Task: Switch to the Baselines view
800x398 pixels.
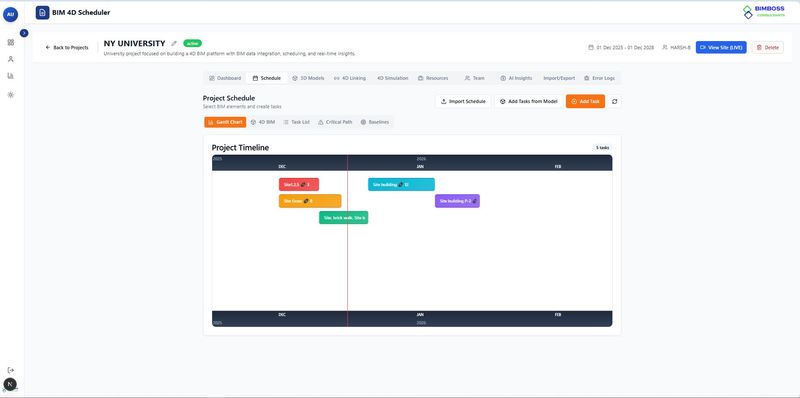Action: [x=374, y=122]
